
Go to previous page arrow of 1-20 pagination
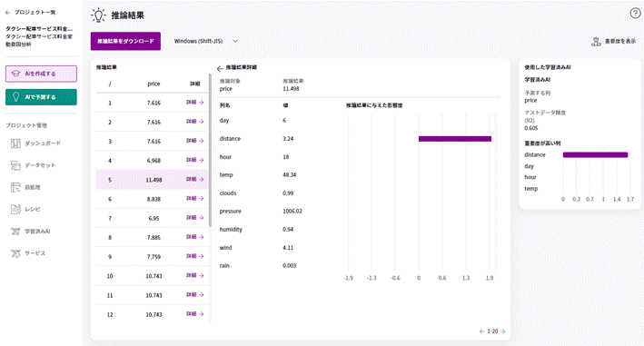(x=481, y=331)
